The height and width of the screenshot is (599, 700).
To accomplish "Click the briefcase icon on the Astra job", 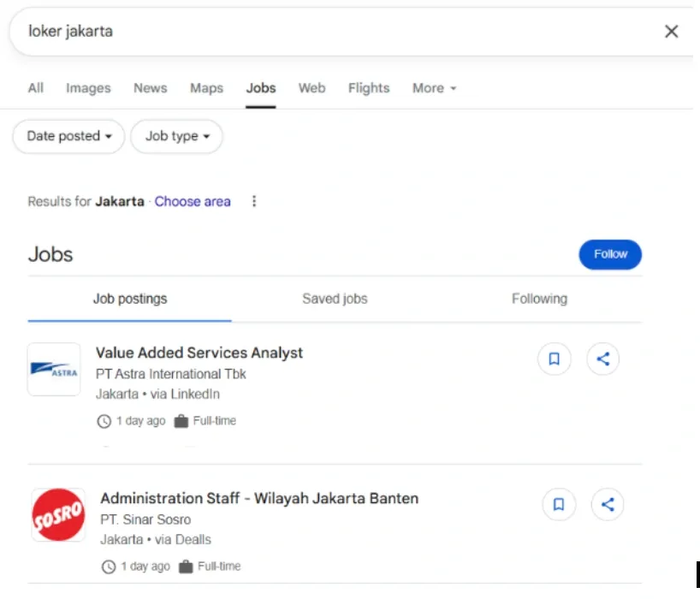I will (181, 421).
